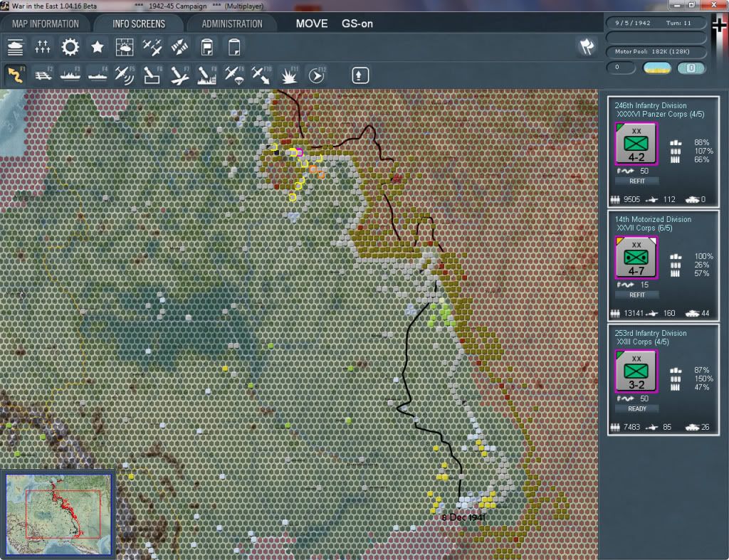
Task: Click the star victory screen icon
Action: pos(97,48)
